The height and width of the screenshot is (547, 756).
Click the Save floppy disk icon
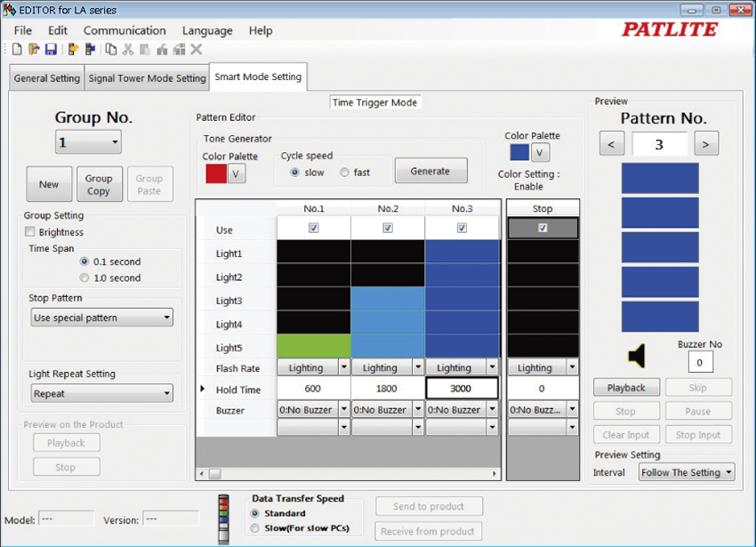(51, 50)
